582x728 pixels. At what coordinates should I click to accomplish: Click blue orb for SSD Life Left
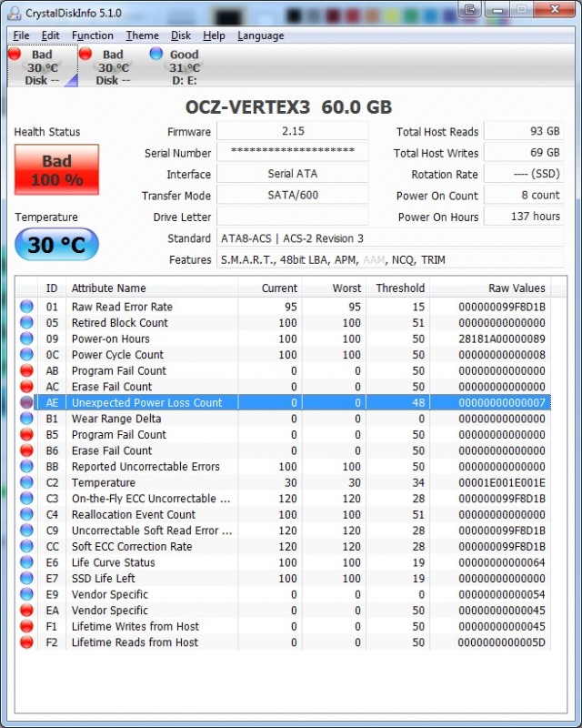point(27,578)
